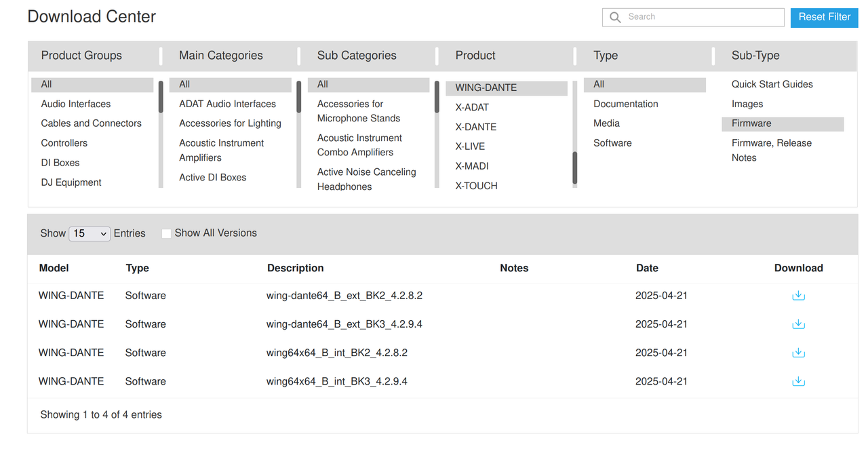Select ADAT Audio Interfaces main category

[228, 104]
